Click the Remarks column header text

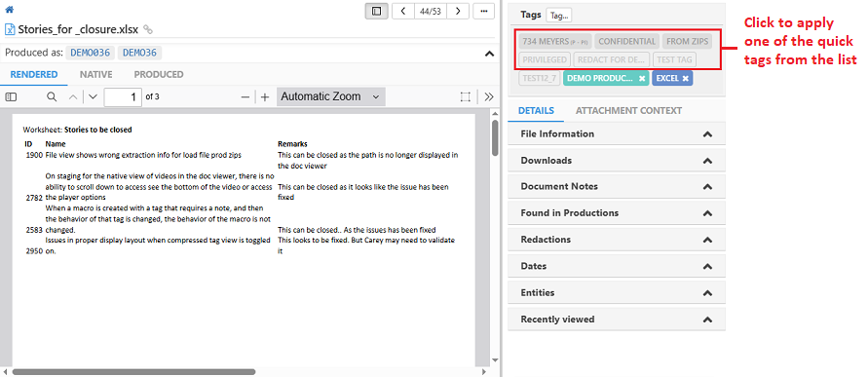click(292, 144)
